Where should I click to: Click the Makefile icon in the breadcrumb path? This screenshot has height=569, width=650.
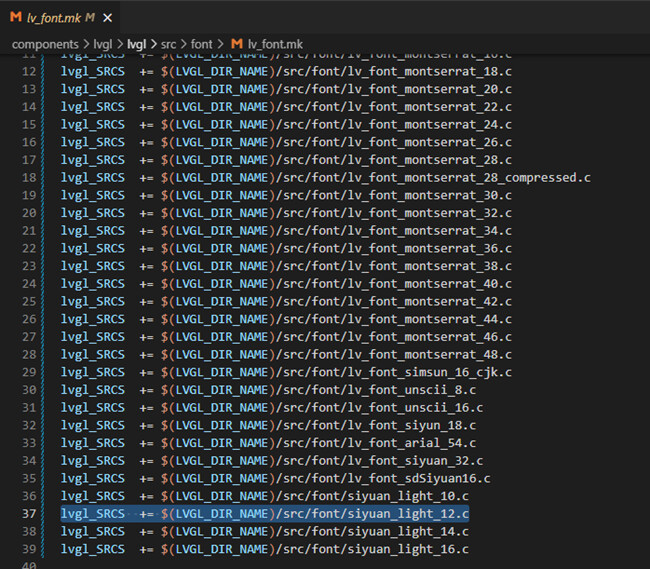(x=237, y=44)
